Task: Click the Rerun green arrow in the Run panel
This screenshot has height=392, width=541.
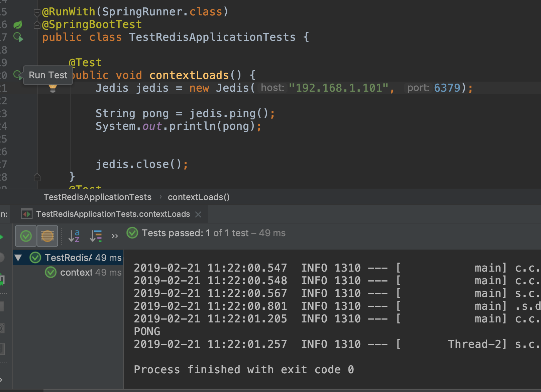Action: click(x=2, y=237)
